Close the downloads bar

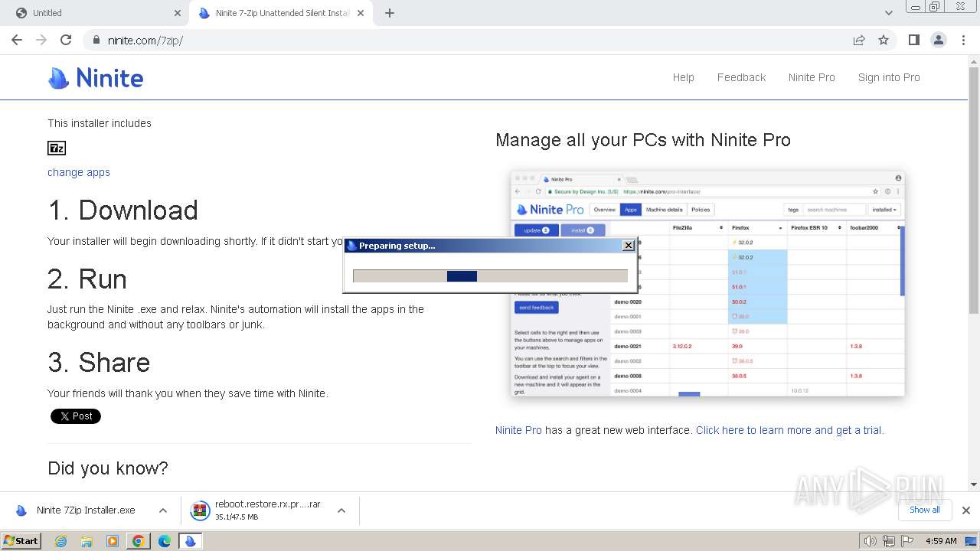tap(965, 510)
